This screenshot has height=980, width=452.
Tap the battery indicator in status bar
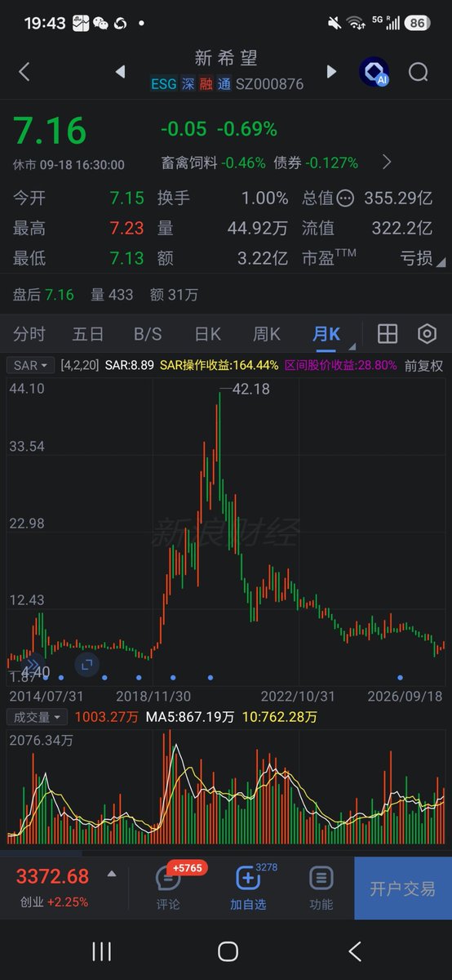pyautogui.click(x=417, y=23)
